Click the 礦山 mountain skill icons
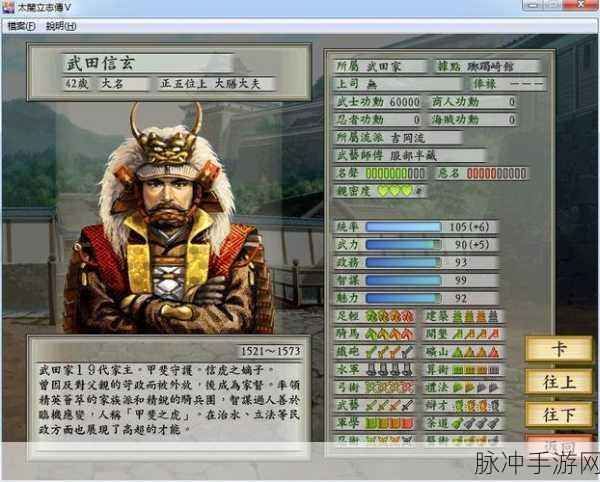The width and height of the screenshot is (600, 482). click(476, 352)
